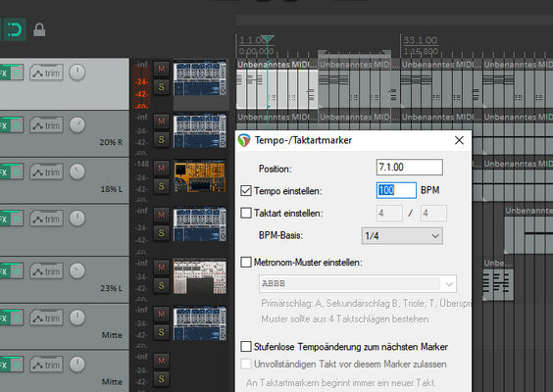Uncheck the Tempo einstellen checkbox
The image size is (553, 392).
point(246,191)
